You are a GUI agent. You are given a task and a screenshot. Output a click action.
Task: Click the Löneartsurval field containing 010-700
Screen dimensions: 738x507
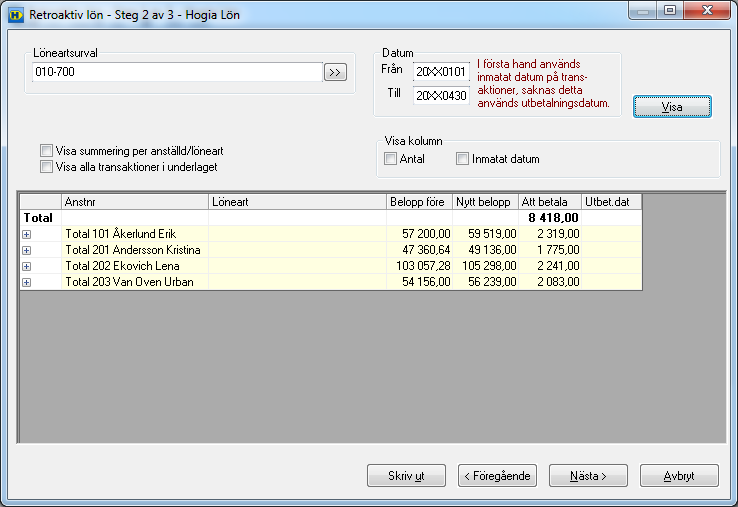coord(177,72)
